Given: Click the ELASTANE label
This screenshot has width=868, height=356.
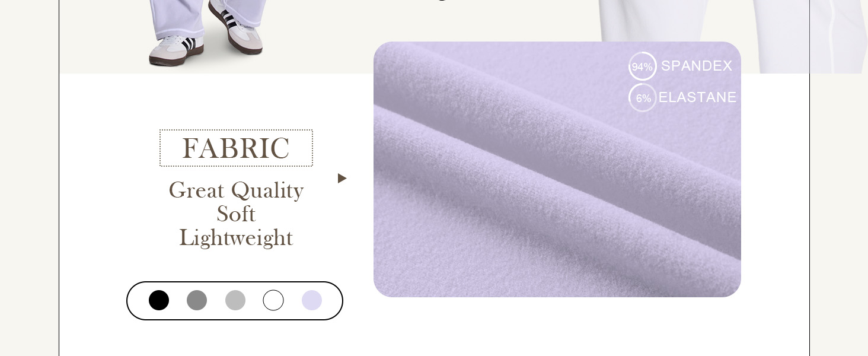Looking at the screenshot, I should click(x=698, y=97).
